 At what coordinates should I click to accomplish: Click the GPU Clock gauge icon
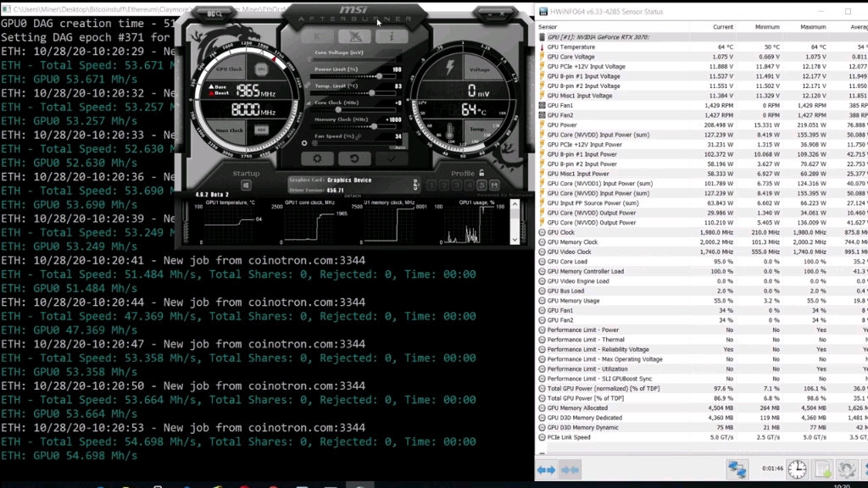click(x=261, y=69)
